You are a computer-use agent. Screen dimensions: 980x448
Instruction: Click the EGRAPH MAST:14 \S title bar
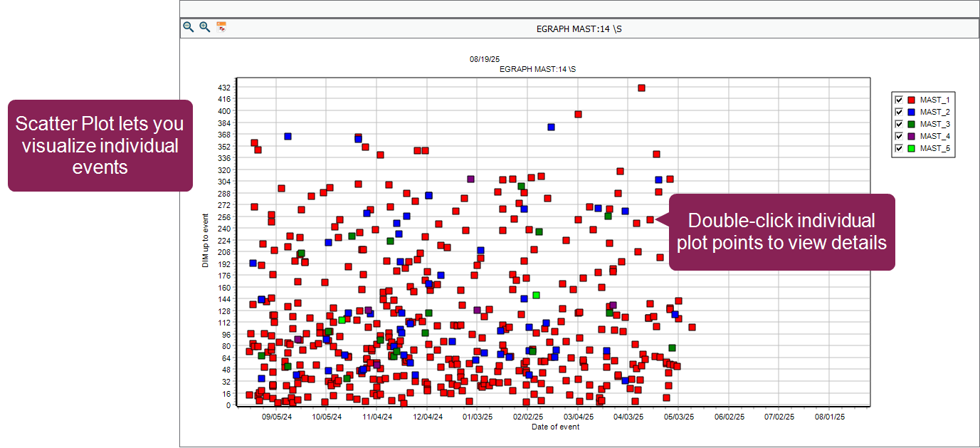click(579, 28)
